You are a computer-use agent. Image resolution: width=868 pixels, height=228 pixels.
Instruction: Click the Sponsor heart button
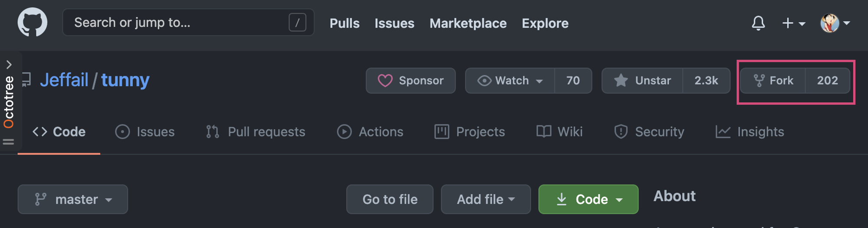[x=411, y=81]
